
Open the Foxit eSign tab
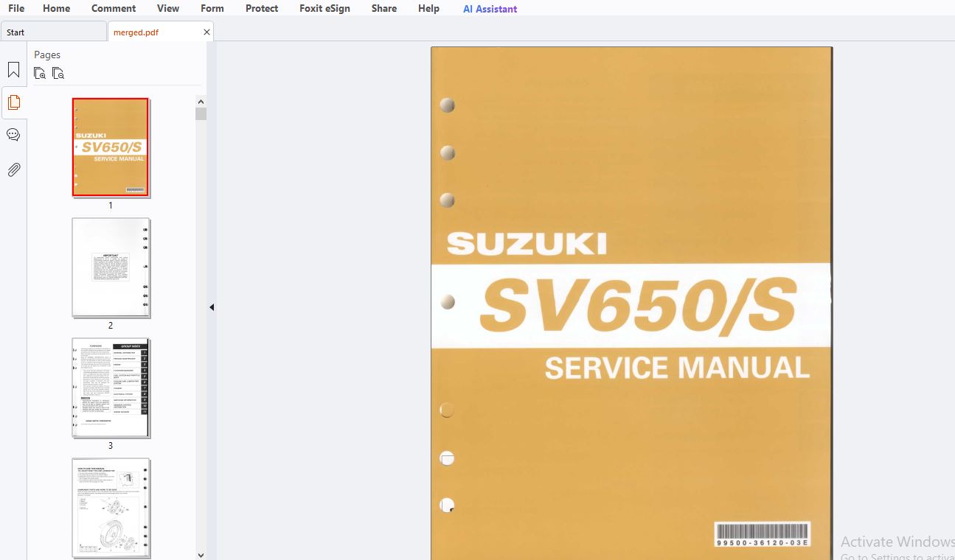point(324,8)
